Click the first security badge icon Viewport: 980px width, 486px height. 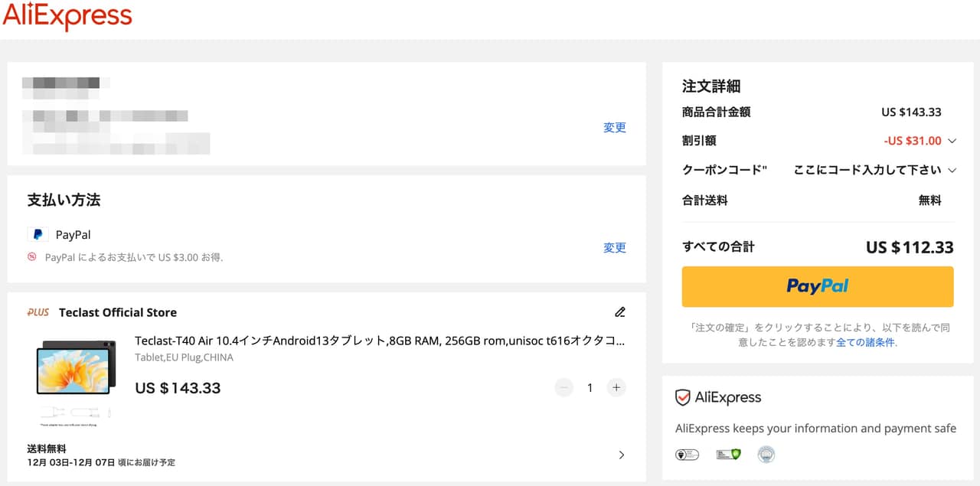click(687, 455)
